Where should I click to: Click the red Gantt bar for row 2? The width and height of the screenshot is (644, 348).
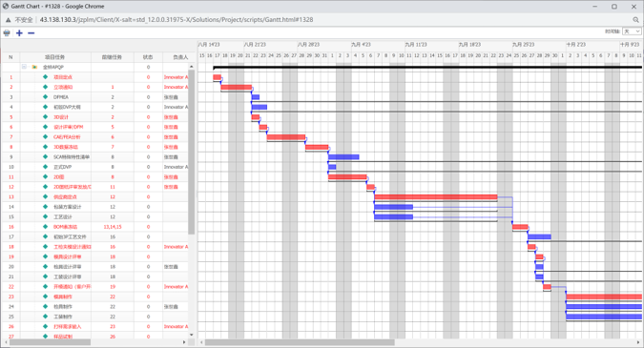[x=237, y=87]
